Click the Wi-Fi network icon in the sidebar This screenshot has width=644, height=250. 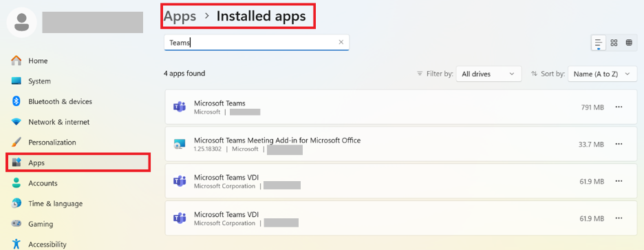tap(17, 122)
